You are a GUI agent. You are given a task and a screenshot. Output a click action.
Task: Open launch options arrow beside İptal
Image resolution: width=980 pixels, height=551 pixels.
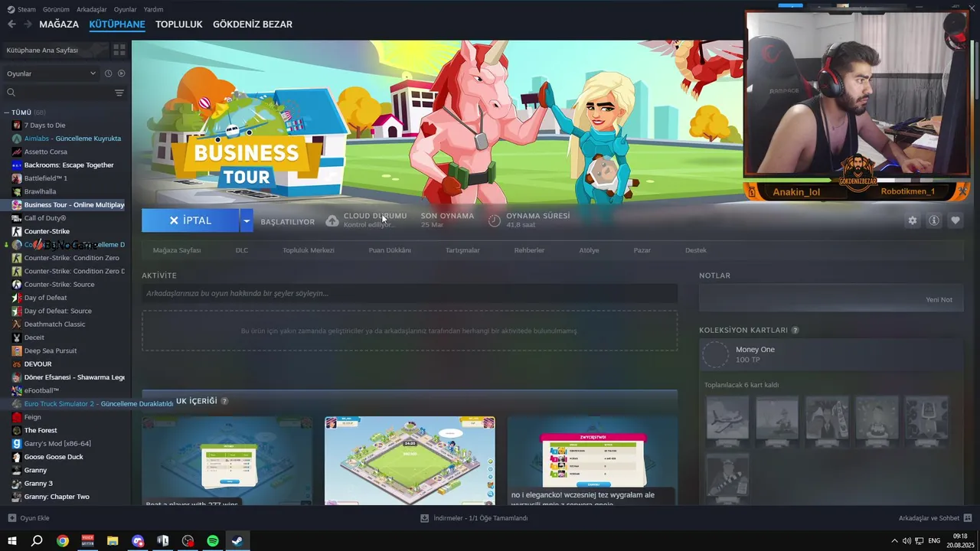click(x=246, y=220)
